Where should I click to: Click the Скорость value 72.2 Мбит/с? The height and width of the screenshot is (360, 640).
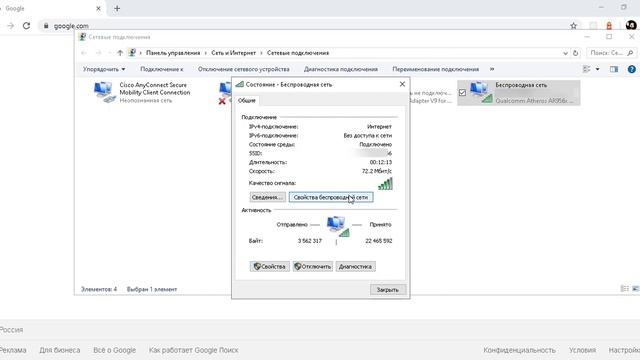pos(377,171)
